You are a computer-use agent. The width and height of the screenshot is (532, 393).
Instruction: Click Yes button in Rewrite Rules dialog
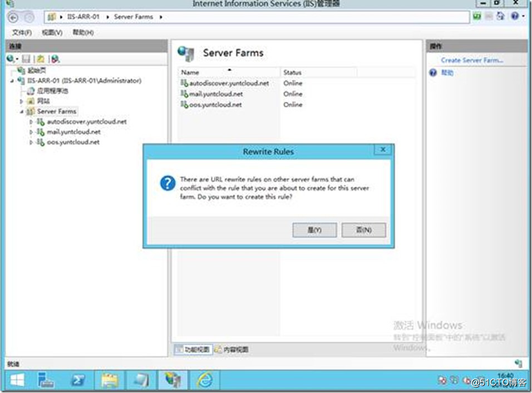[x=314, y=230]
